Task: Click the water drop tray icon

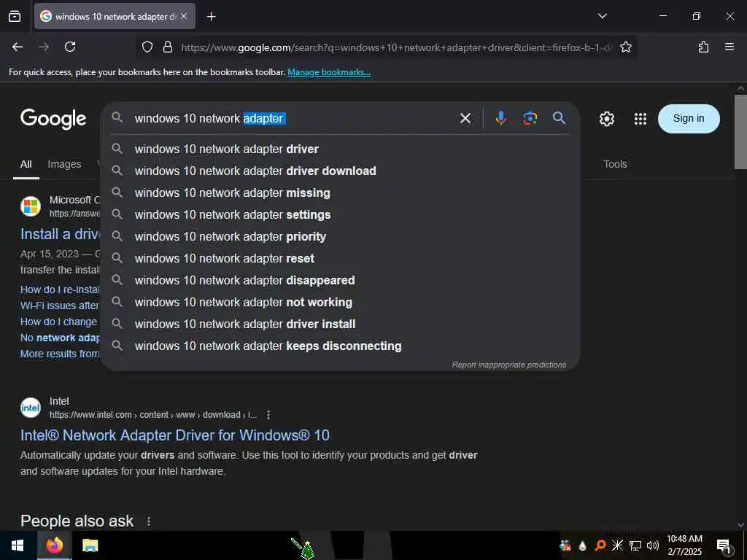Action: [582, 545]
